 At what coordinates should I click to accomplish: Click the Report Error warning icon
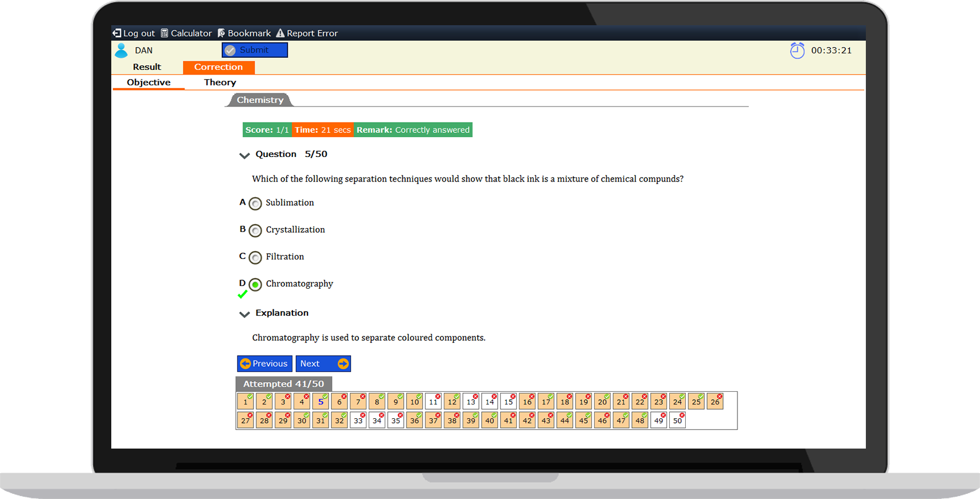(280, 33)
